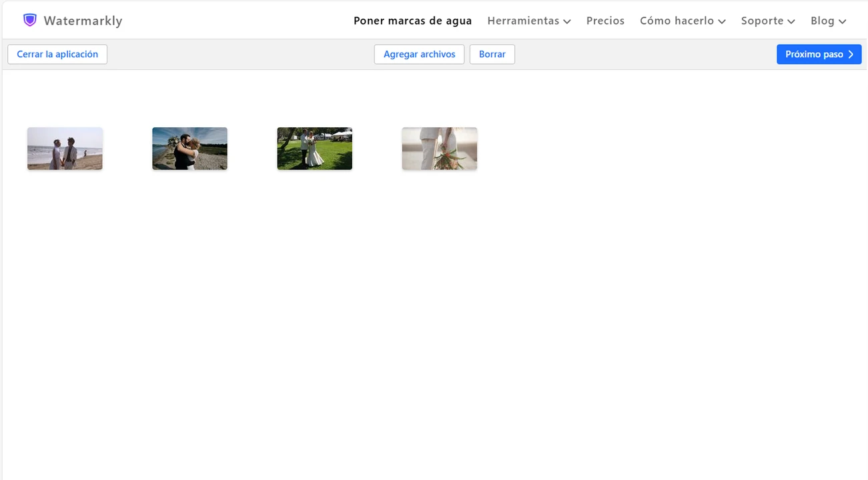Viewport: 868px width, 480px height.
Task: Open the Cómo hacerlo menu label
Action: 677,21
